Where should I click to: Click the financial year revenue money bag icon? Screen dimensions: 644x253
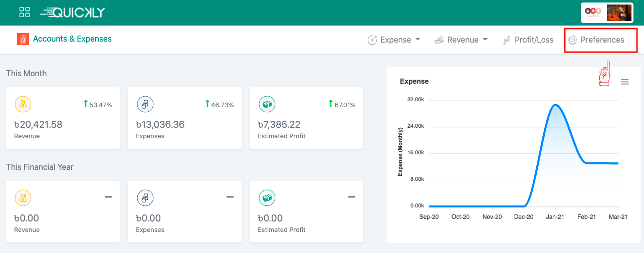coord(23,198)
